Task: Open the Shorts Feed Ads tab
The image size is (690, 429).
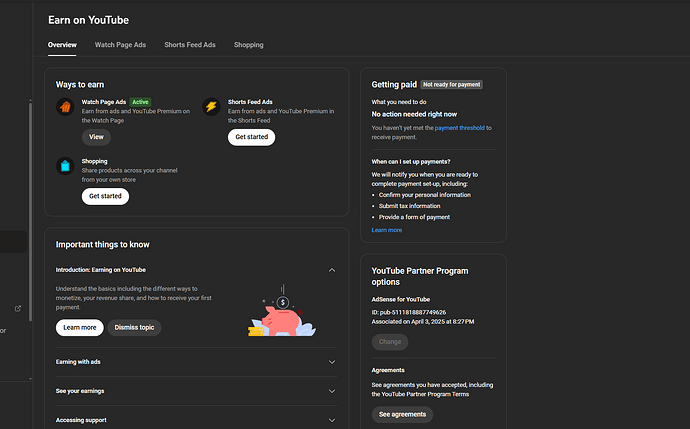Action: [x=190, y=45]
